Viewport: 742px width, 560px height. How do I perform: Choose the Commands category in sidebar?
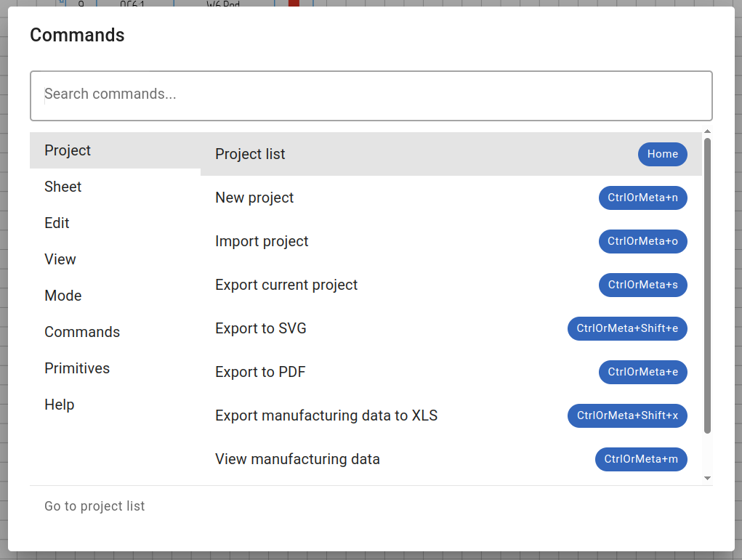(x=82, y=332)
